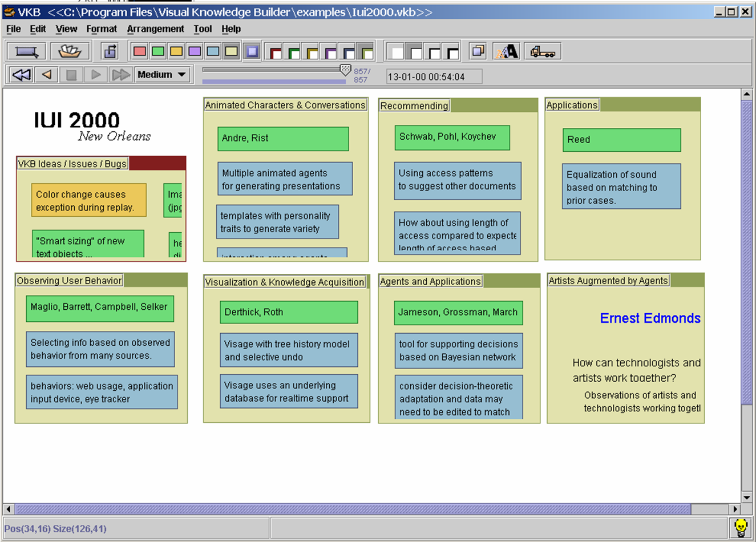Open the font size text tool
Image resolution: width=756 pixels, height=542 pixels.
tap(507, 51)
